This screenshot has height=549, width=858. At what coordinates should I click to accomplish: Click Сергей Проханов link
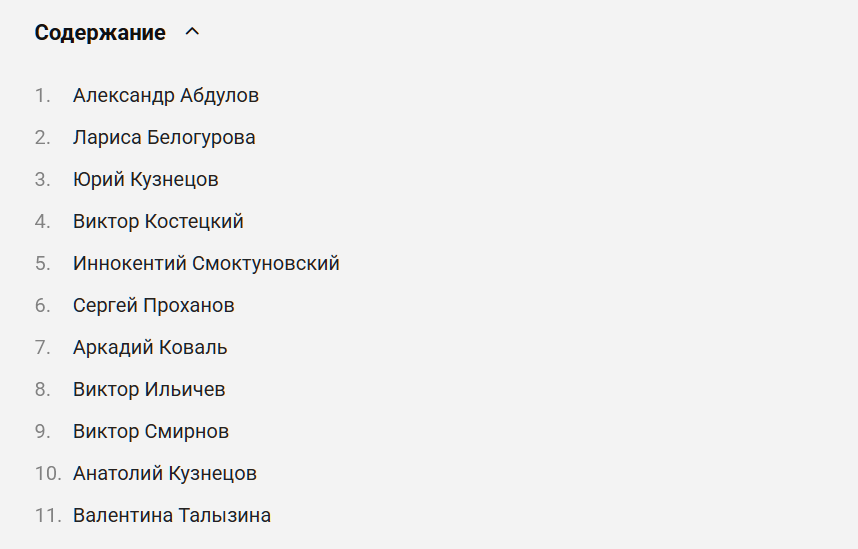[154, 305]
